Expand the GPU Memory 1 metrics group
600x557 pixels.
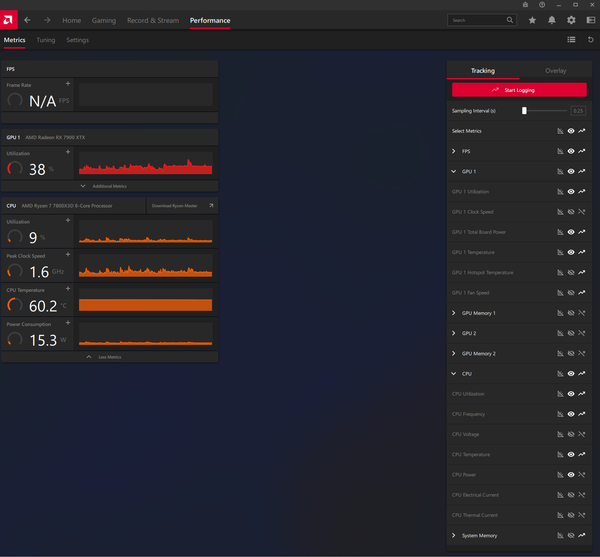click(454, 313)
